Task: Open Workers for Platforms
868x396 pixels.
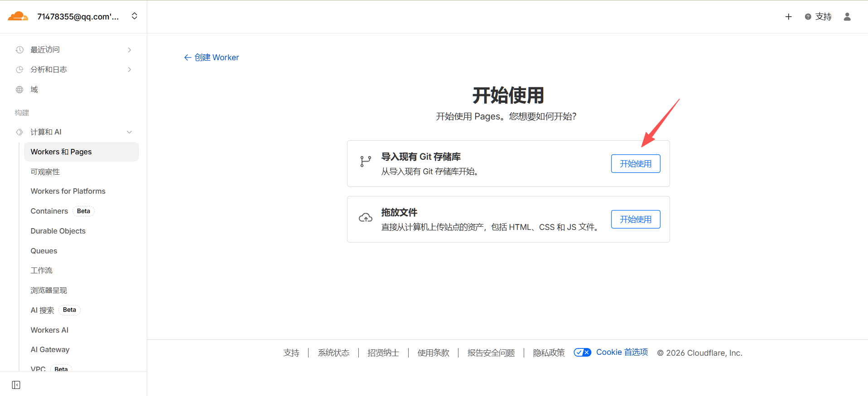Action: pos(68,191)
